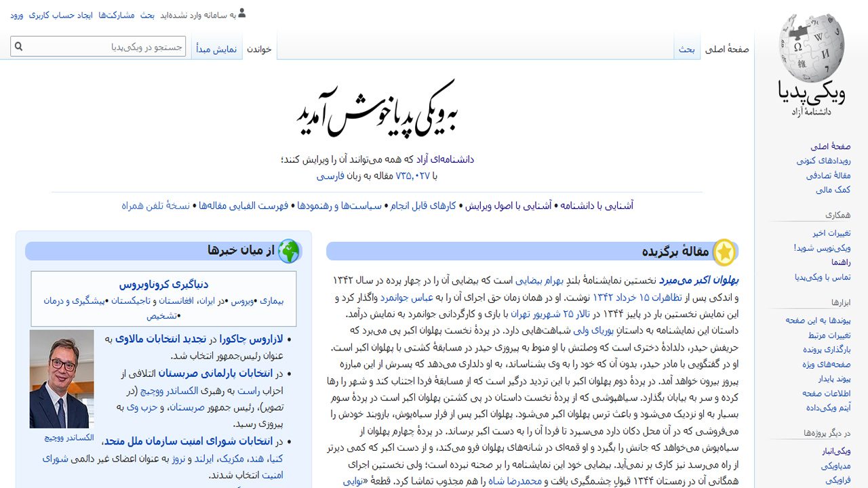The image size is (868, 488).
Task: Click the globe icon beside news heading
Action: 289,251
